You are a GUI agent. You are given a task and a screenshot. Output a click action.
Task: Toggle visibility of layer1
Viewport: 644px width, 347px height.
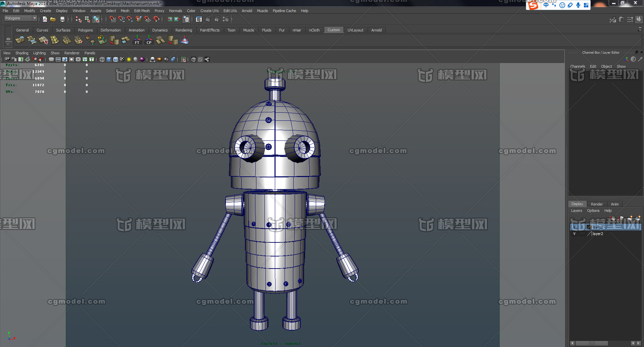pyautogui.click(x=575, y=227)
